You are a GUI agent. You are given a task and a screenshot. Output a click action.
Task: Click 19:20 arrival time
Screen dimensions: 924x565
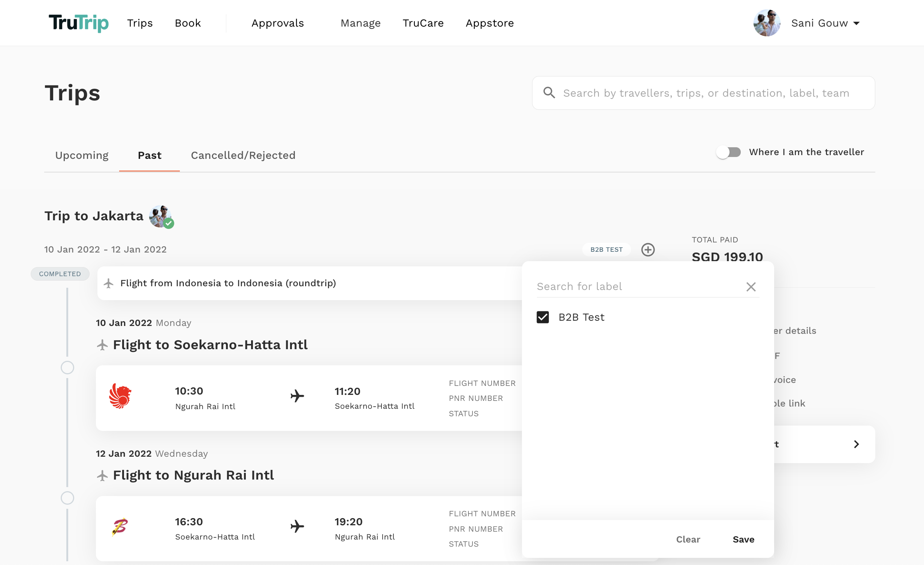click(348, 522)
